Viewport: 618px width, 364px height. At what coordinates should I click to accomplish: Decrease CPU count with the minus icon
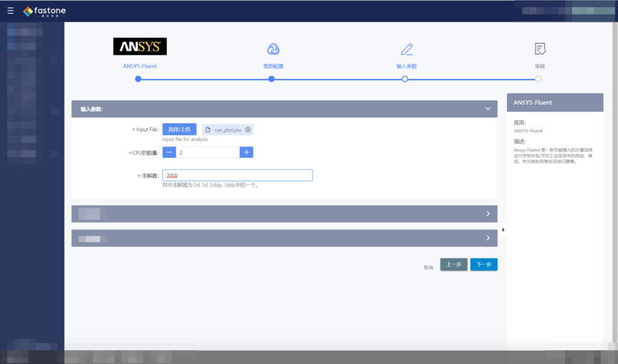point(169,153)
